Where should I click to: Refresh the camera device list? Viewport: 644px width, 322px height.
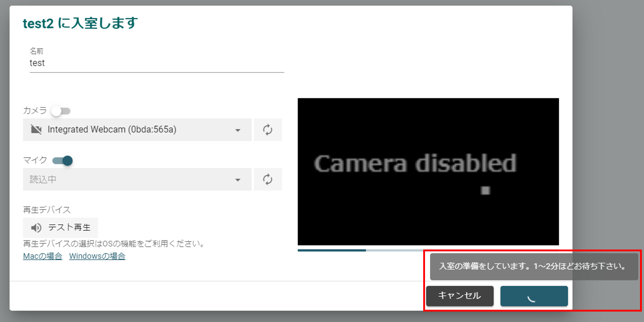point(268,130)
